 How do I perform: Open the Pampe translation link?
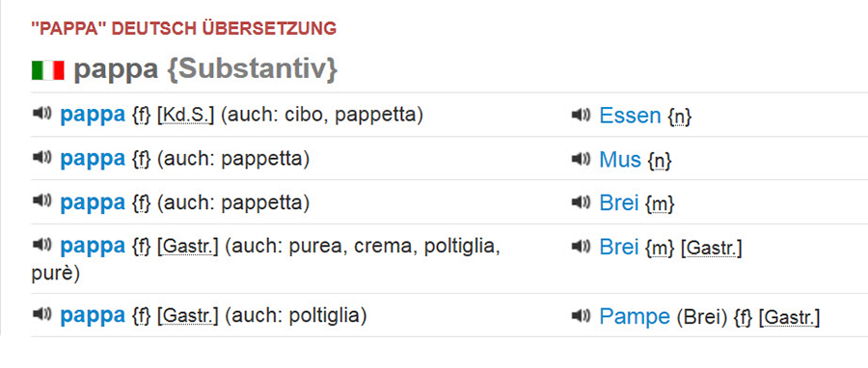click(x=635, y=317)
